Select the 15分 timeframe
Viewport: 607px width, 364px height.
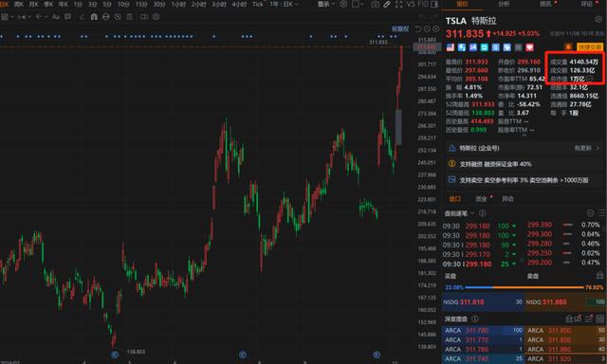[x=141, y=4]
